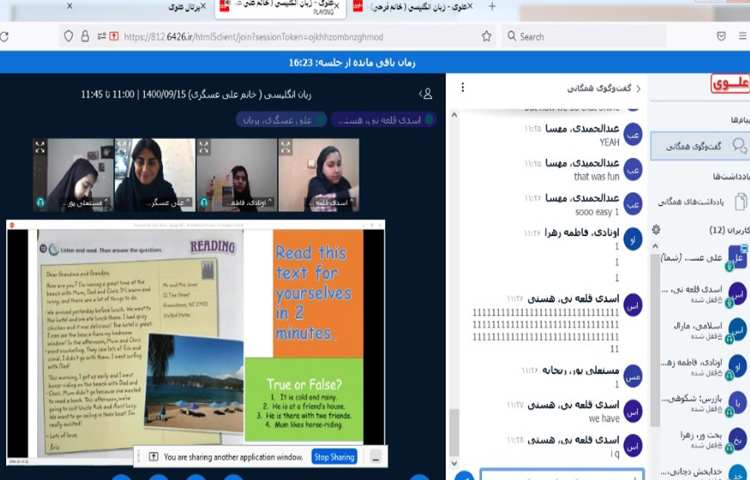This screenshot has height=480, width=750.
Task: Click the Asadi Ghaleh talking indicator chip
Action: coord(383,120)
